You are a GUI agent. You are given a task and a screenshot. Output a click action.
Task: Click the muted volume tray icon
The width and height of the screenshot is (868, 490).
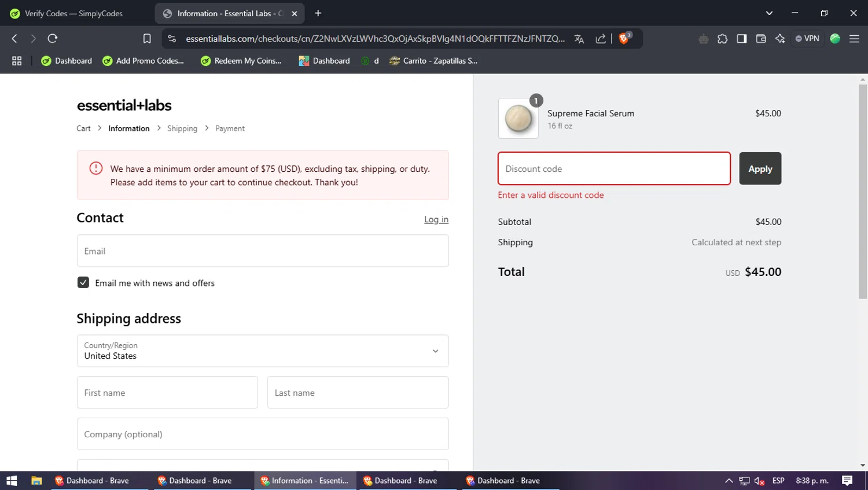coord(760,481)
